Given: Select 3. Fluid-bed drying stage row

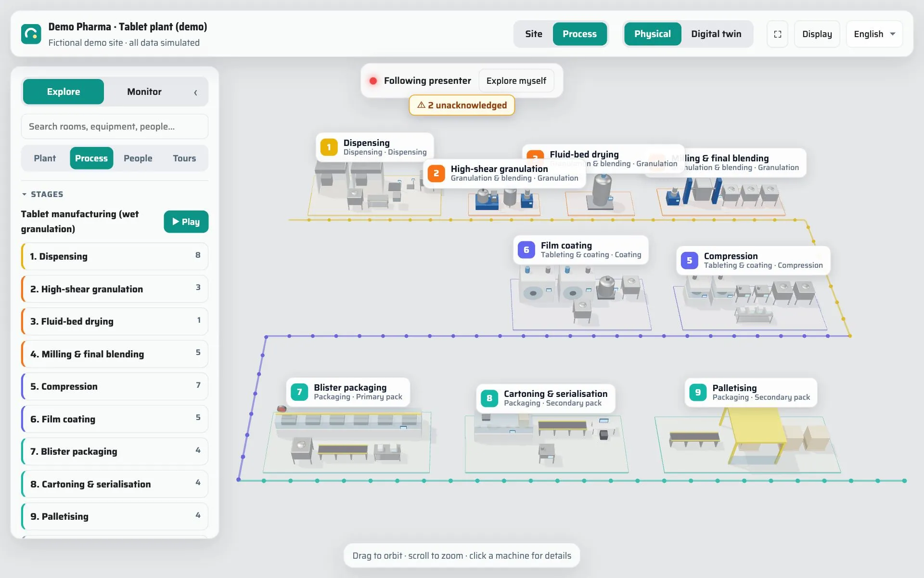Looking at the screenshot, I should 115,321.
